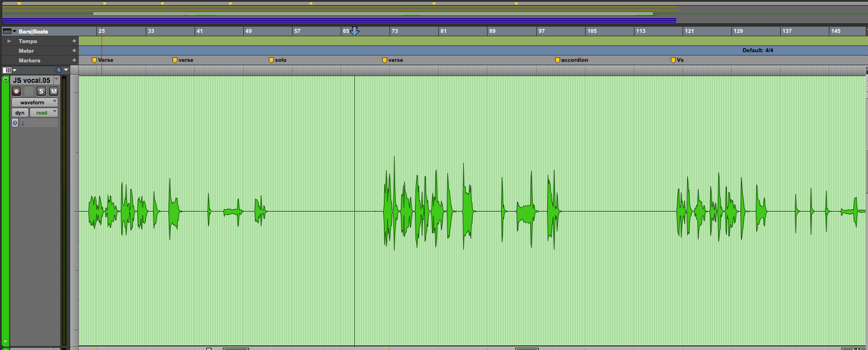This screenshot has height=350, width=868.
Task: Click the blue clock timebase icon
Action: (x=59, y=70)
